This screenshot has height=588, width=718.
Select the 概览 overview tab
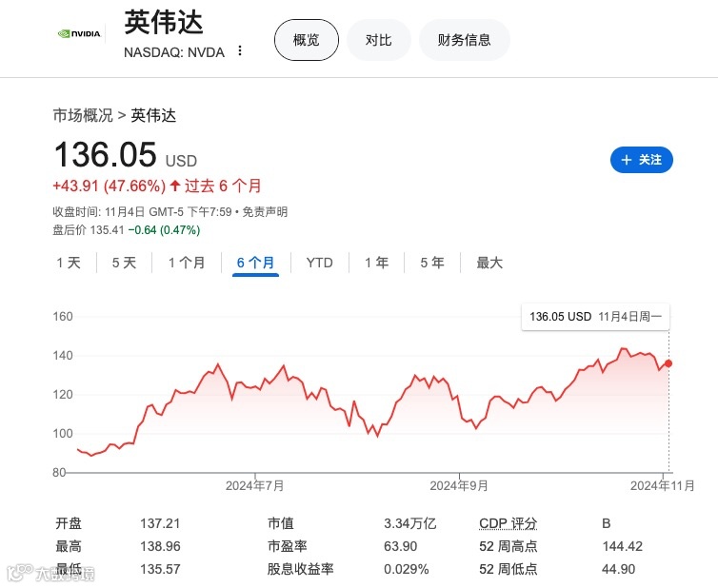[x=307, y=40]
